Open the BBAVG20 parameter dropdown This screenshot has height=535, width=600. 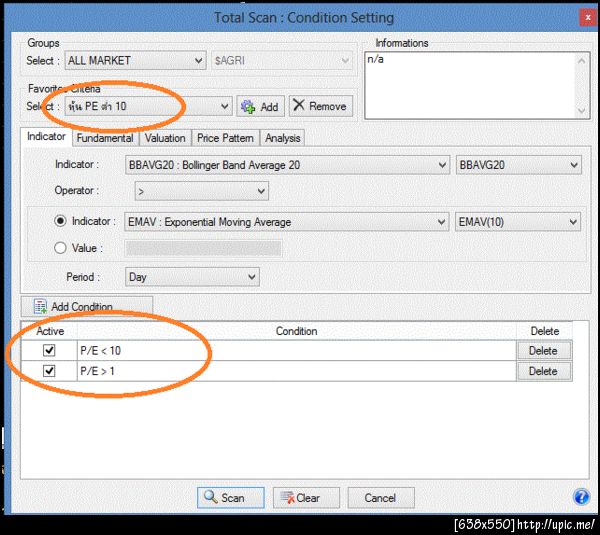click(518, 165)
